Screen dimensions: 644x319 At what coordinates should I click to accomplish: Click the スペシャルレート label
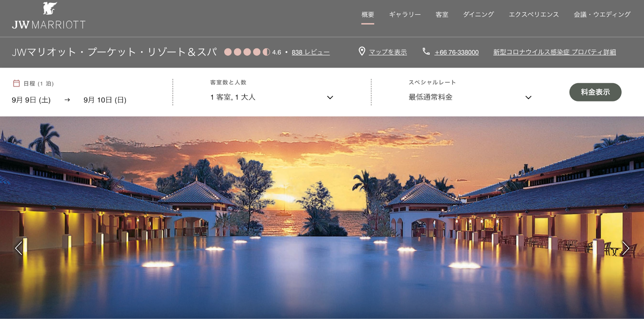point(432,82)
